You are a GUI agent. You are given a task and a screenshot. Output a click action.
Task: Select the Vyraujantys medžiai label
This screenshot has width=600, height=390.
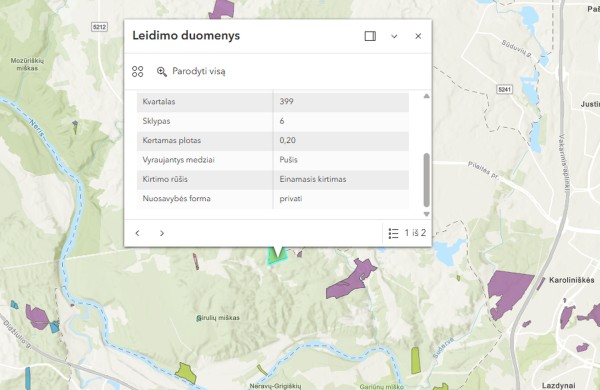tap(178, 160)
